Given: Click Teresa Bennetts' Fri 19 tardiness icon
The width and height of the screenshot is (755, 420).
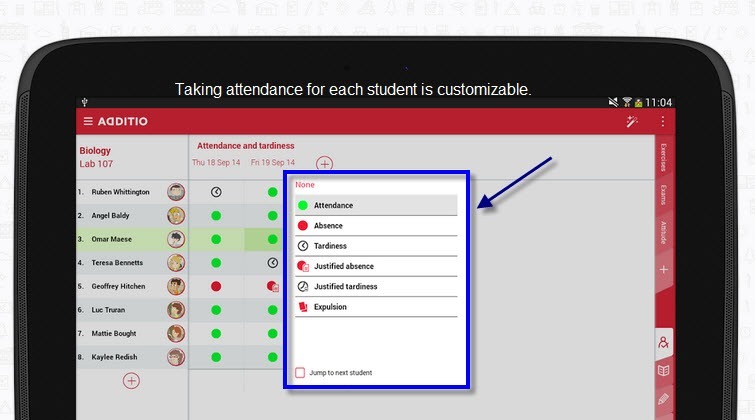Looking at the screenshot, I should (x=273, y=262).
